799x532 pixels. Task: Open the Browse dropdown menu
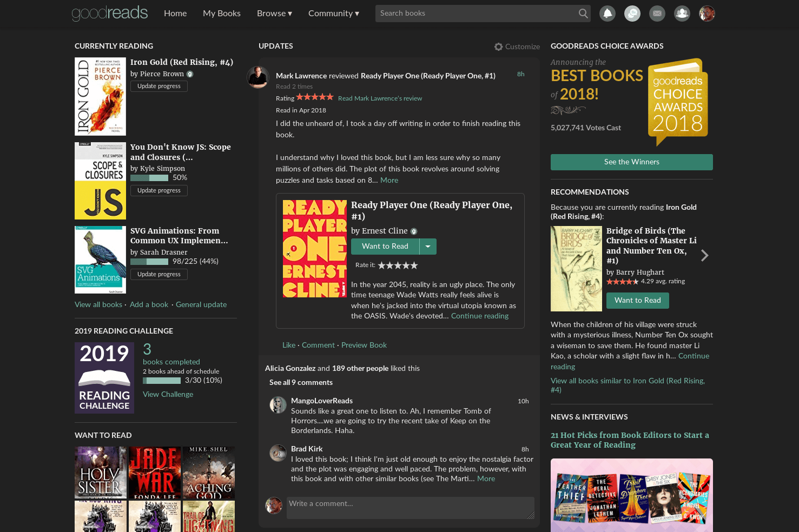click(274, 14)
